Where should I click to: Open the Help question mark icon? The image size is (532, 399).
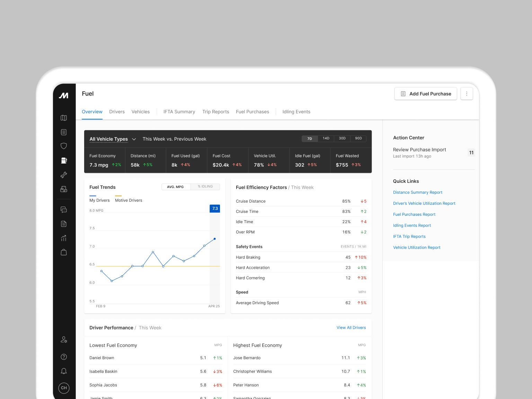64,357
